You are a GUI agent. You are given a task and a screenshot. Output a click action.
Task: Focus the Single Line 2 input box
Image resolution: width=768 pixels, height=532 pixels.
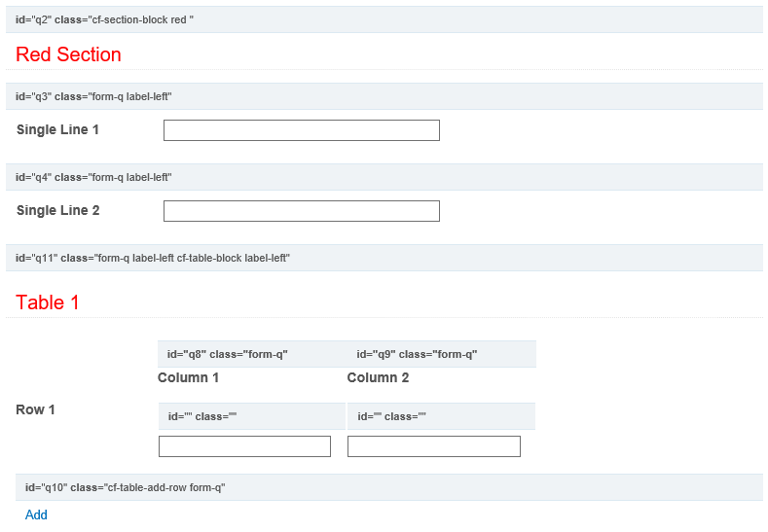pos(301,211)
